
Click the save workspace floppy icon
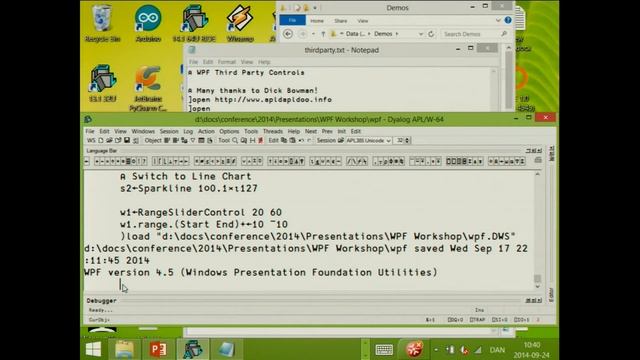coord(127,140)
